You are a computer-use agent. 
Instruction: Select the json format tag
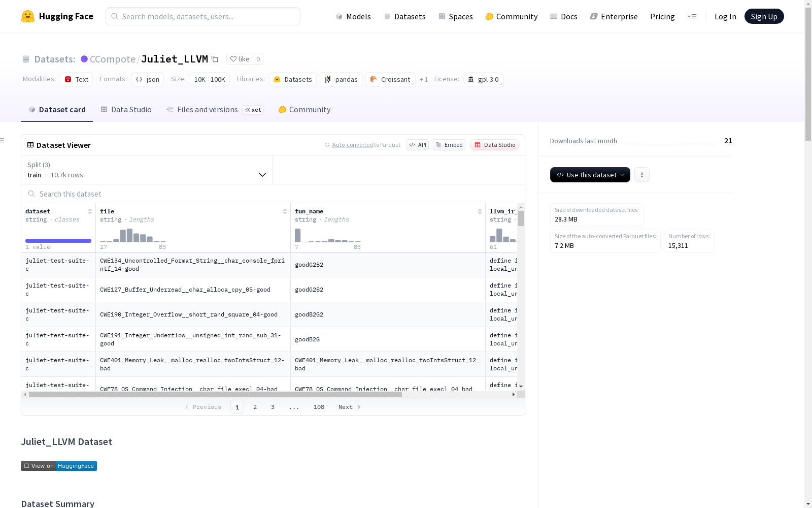[x=147, y=79]
